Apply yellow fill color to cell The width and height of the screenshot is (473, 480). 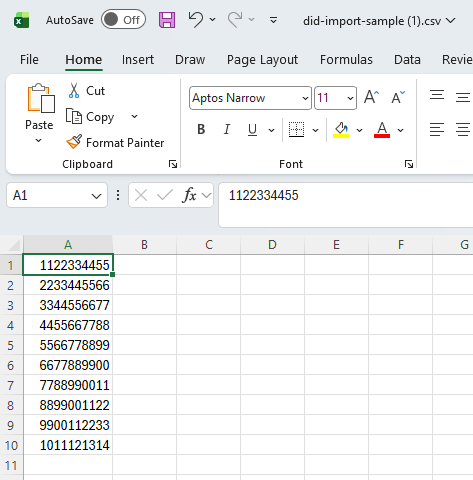(x=341, y=130)
